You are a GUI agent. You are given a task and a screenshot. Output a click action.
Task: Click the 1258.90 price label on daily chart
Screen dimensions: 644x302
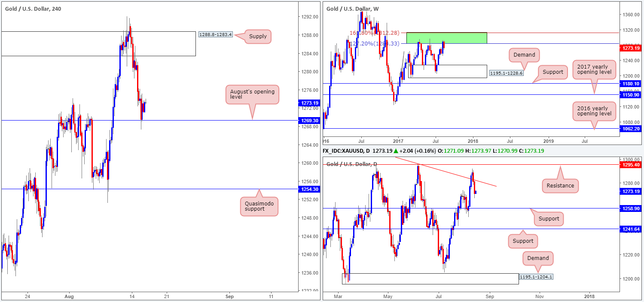click(631, 208)
